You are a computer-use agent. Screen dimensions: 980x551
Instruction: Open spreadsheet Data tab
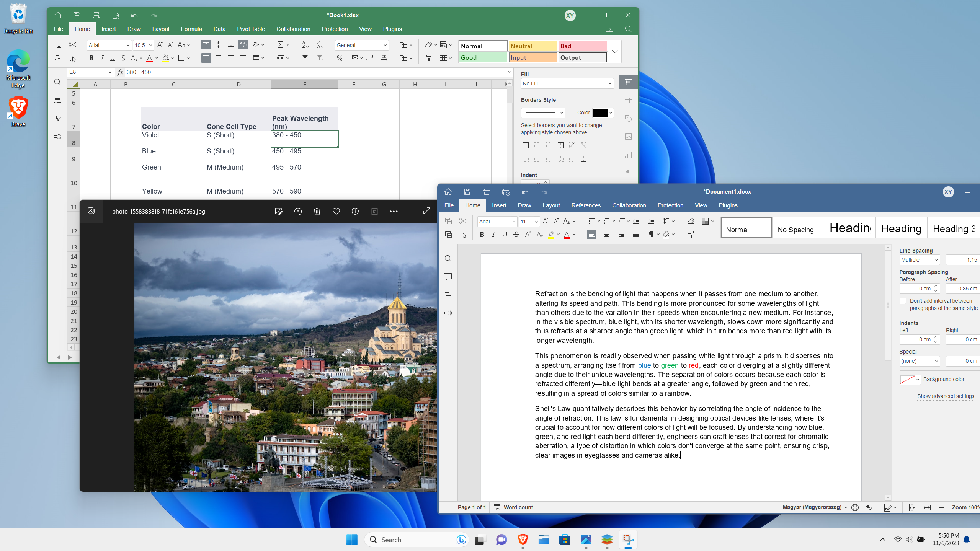219,29
